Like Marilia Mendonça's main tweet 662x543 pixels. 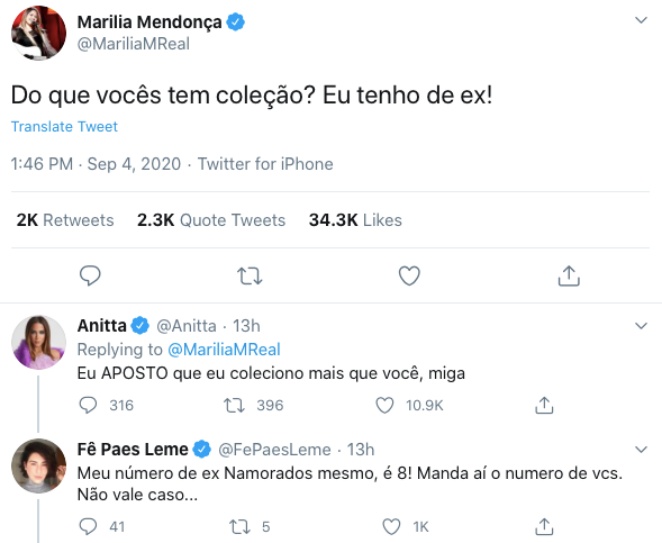(x=408, y=274)
